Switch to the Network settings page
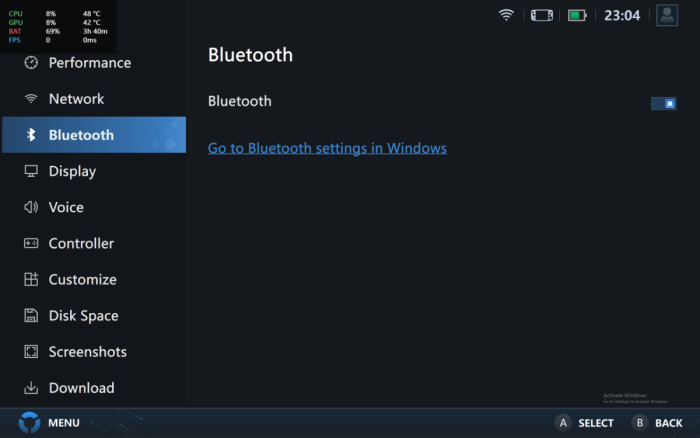 tap(76, 99)
